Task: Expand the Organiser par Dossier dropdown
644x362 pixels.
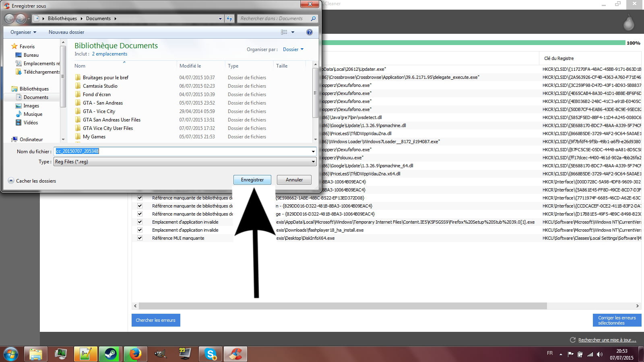Action: pos(293,49)
